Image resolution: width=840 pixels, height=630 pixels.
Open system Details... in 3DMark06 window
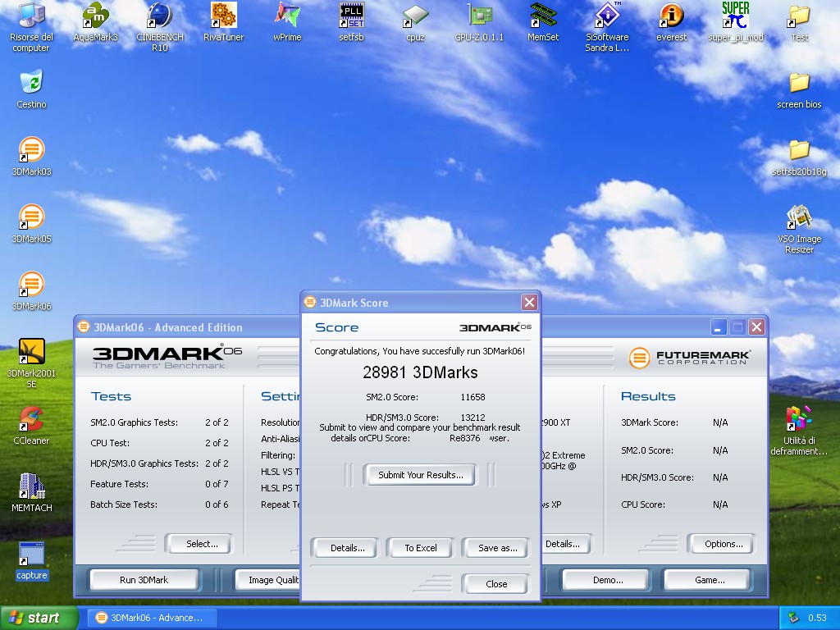[564, 544]
